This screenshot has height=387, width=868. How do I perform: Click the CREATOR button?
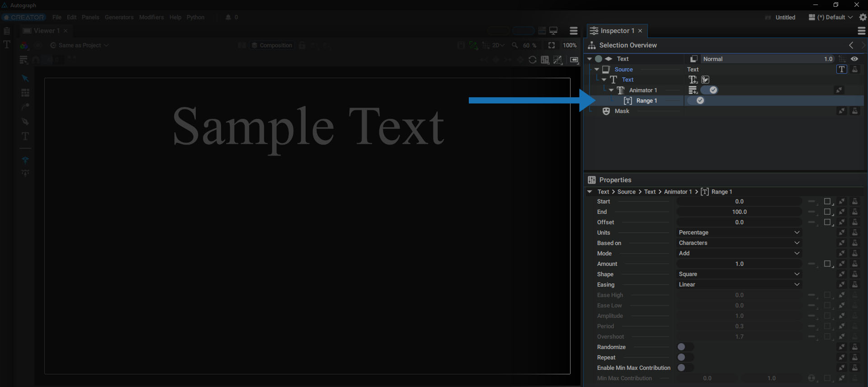point(24,17)
